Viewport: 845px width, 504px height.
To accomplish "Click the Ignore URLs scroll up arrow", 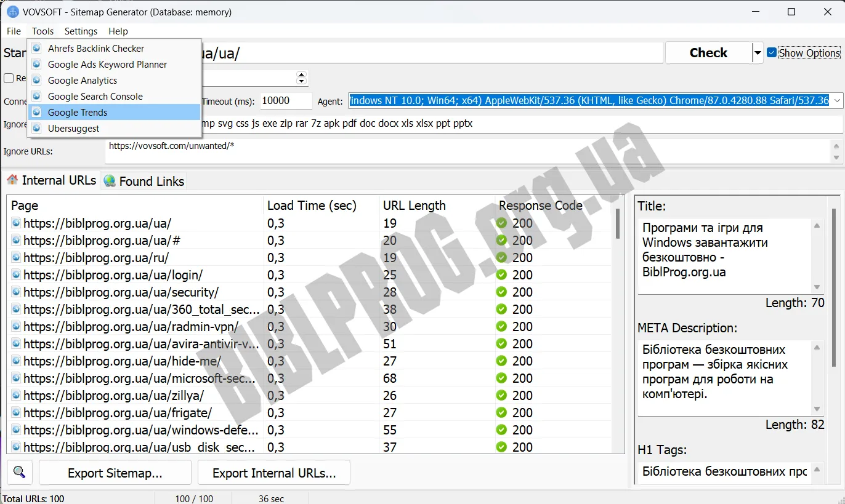I will [x=836, y=146].
